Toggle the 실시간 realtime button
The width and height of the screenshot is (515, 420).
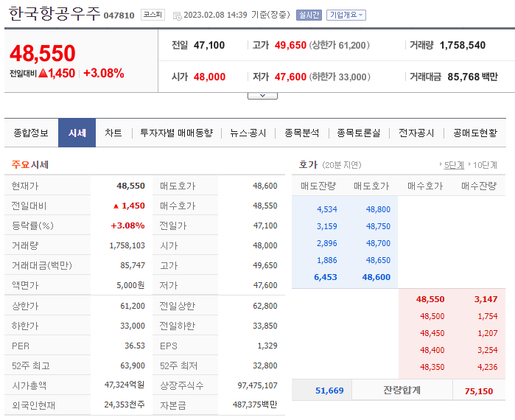click(309, 15)
